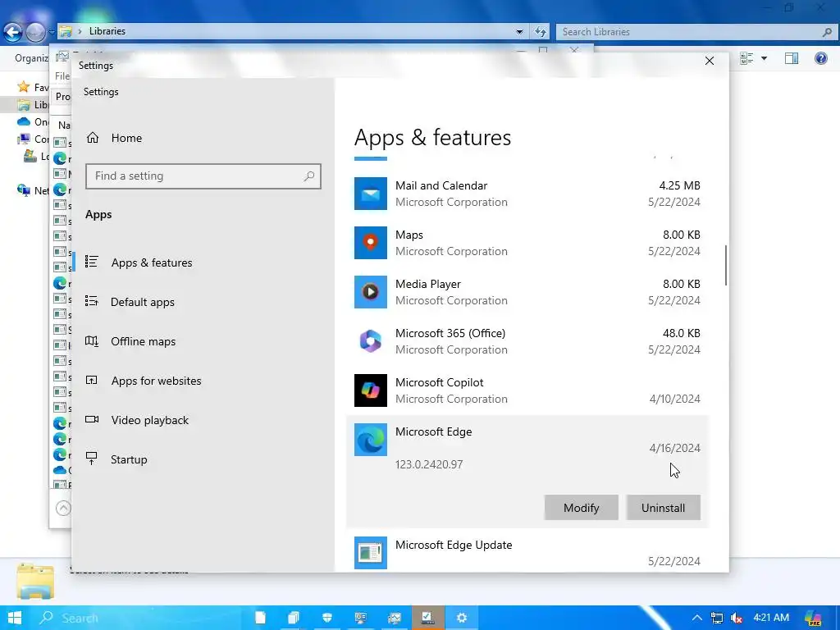Click the colorful PRE tray icon
The image size is (840, 630).
pos(813,618)
